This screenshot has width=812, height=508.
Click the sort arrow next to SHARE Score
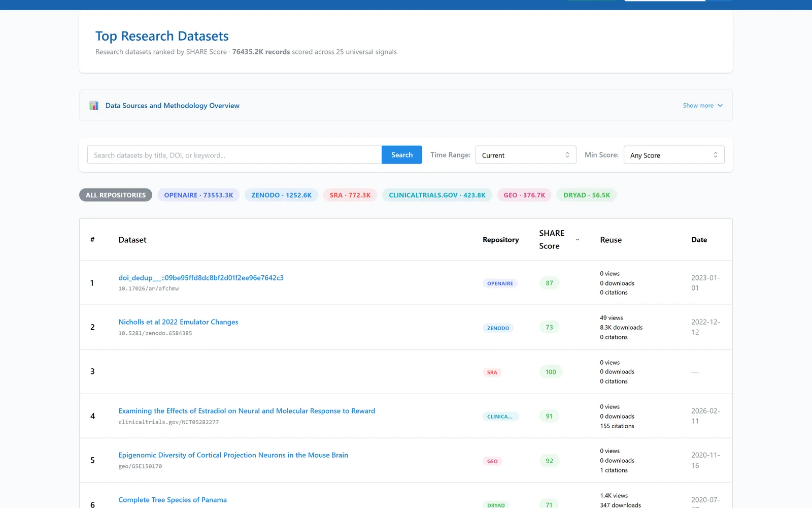point(577,240)
